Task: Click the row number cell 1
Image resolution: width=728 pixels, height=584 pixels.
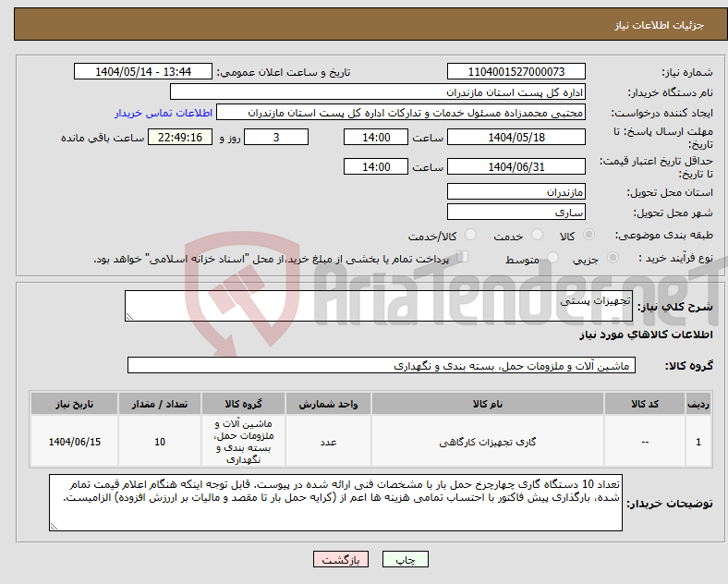Action: (x=698, y=442)
